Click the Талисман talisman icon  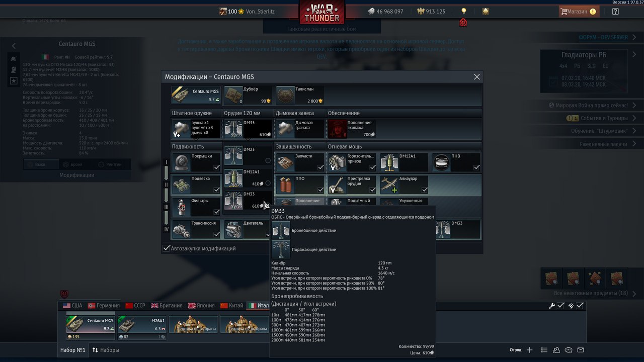285,95
